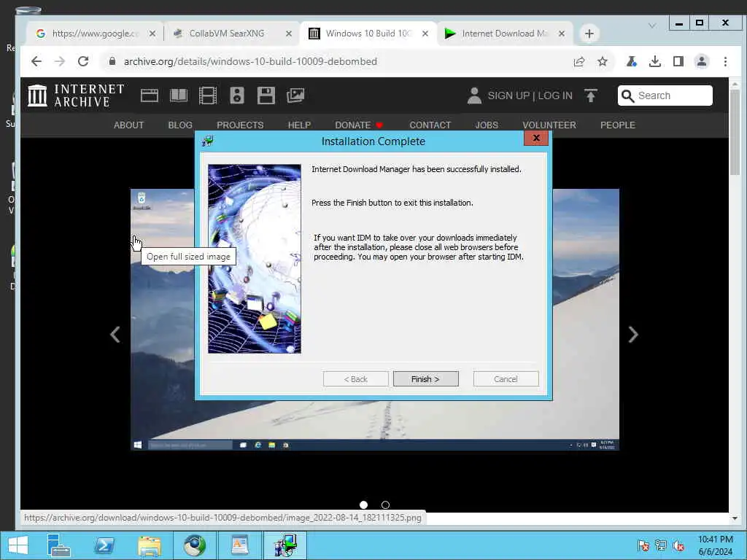Close the Installation Complete dialog with the red X
The image size is (747, 560).
point(536,138)
